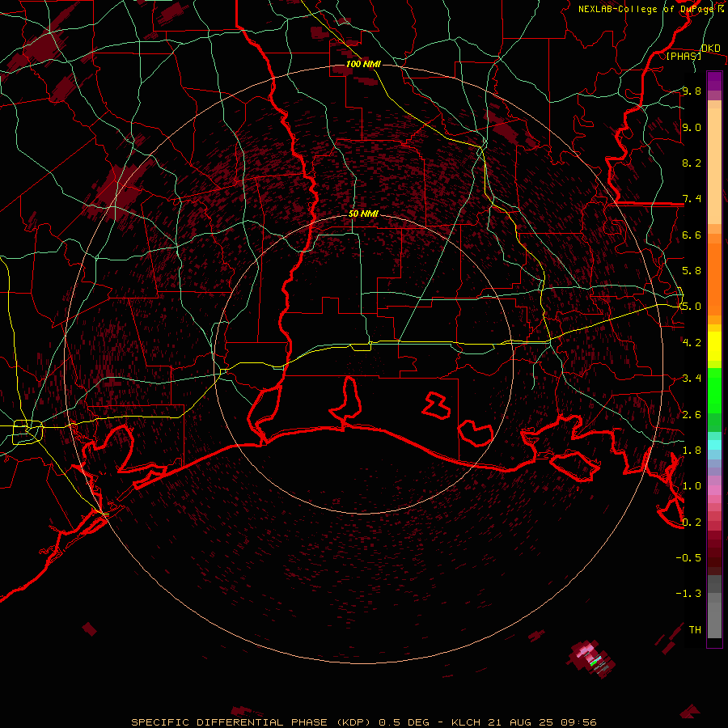728x728 pixels.
Task: Click the 3.4 scale value
Action: 692,379
